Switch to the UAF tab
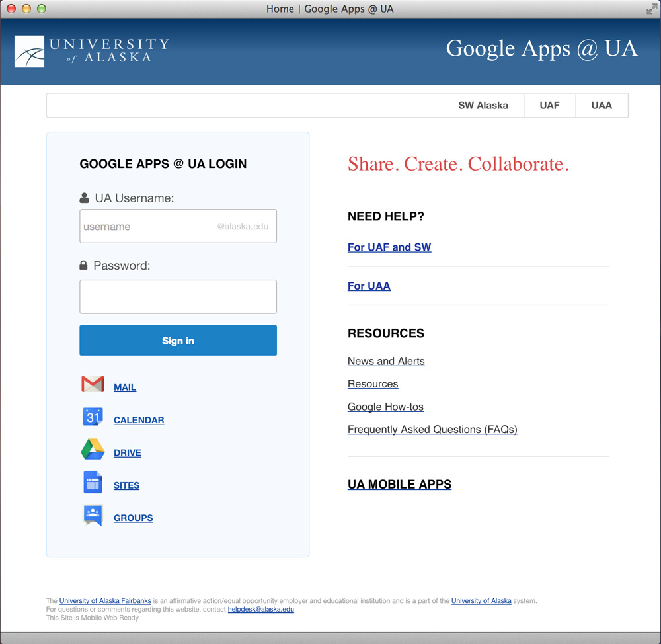 (x=550, y=105)
